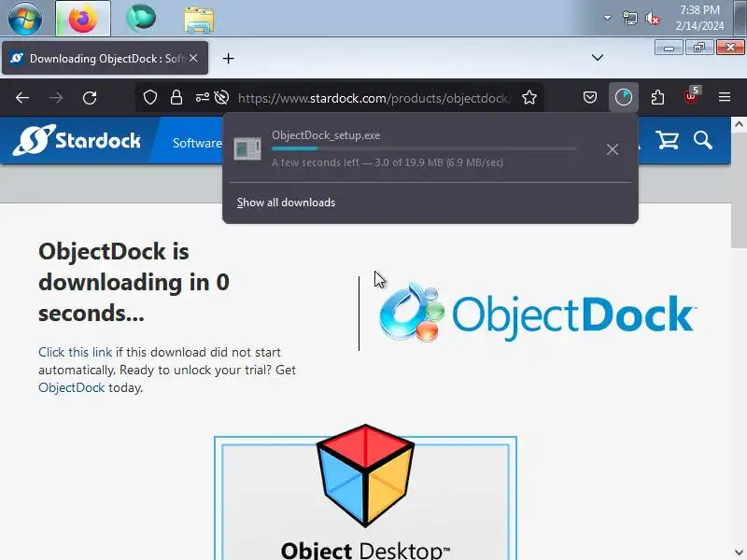Open the green globe browser taskbar icon
Screen dimensions: 747x560
(141, 19)
